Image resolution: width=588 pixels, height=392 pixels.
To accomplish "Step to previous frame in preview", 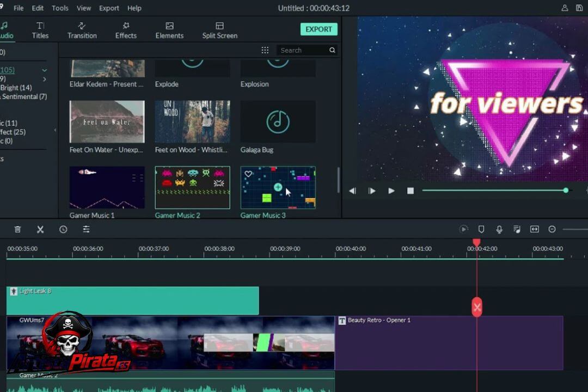I will pyautogui.click(x=352, y=191).
